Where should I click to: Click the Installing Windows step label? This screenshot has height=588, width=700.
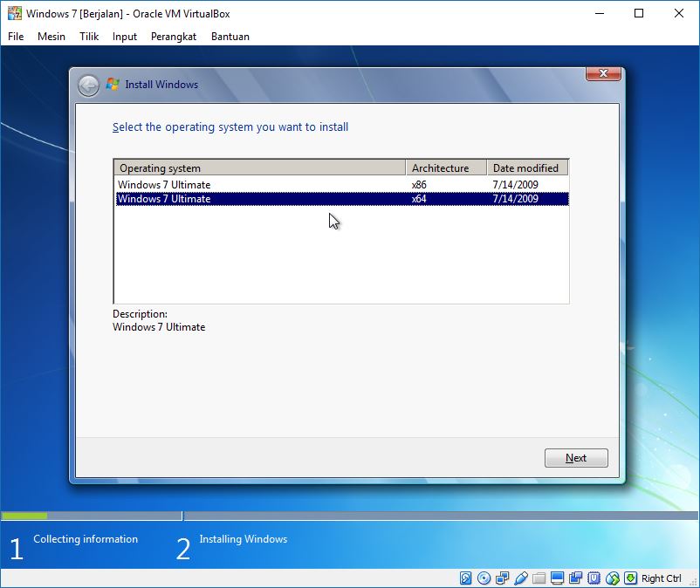(244, 539)
